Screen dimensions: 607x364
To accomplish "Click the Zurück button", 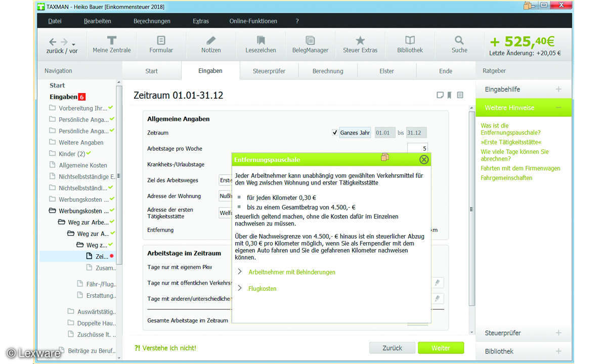I will pos(392,348).
